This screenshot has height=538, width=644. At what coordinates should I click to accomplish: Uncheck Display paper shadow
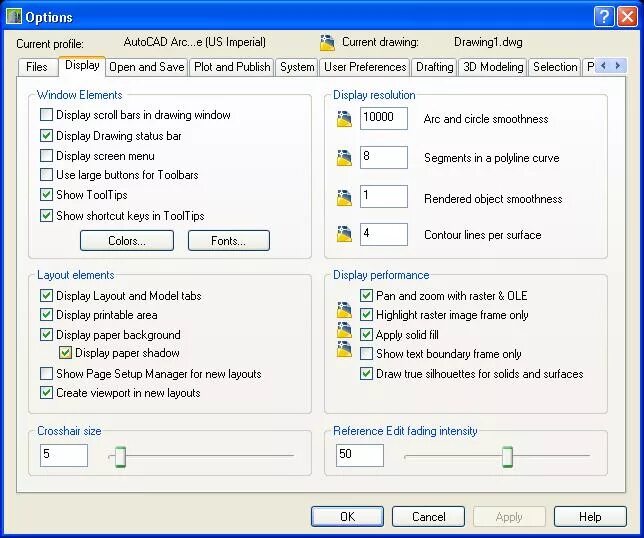click(65, 353)
